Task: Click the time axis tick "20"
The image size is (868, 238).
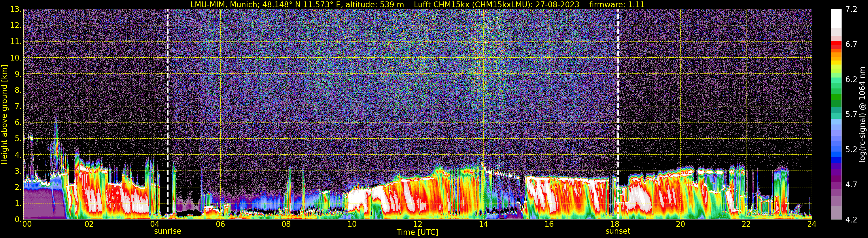Action: pyautogui.click(x=680, y=224)
